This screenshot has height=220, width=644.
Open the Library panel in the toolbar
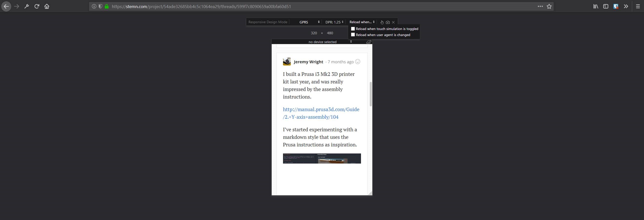coord(595,6)
